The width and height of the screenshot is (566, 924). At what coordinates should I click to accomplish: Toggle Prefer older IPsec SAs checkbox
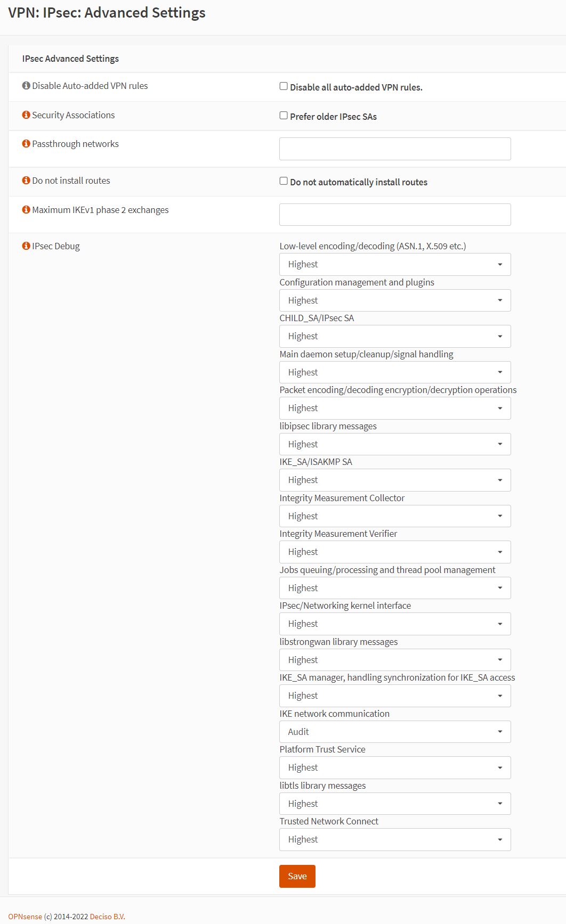284,116
